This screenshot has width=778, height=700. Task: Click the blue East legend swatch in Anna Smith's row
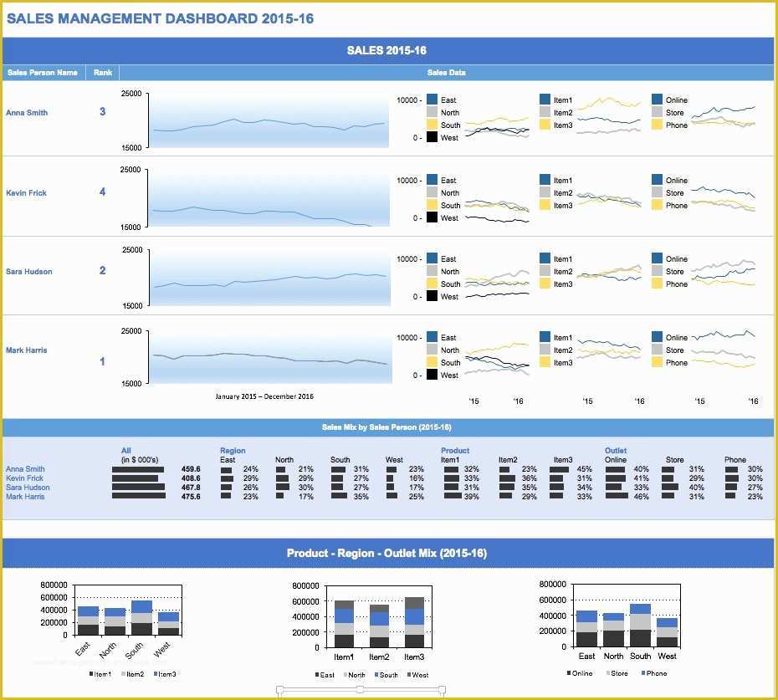click(x=432, y=100)
